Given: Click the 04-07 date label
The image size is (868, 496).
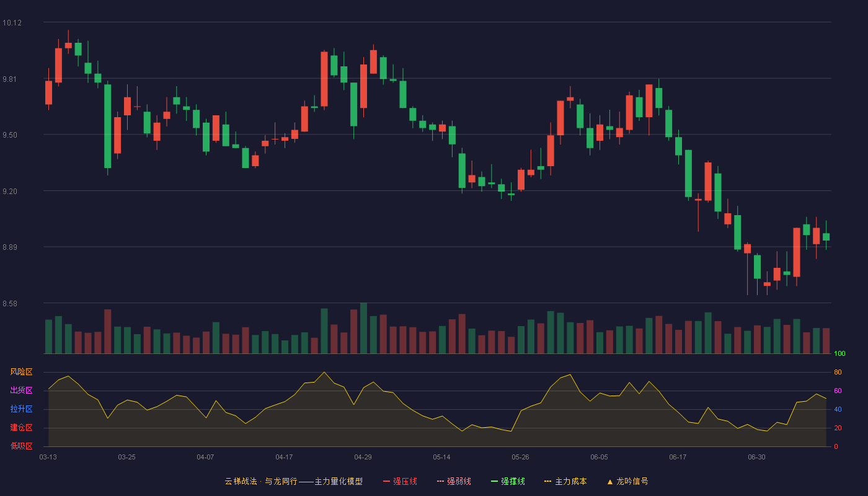Looking at the screenshot, I should coord(205,457).
